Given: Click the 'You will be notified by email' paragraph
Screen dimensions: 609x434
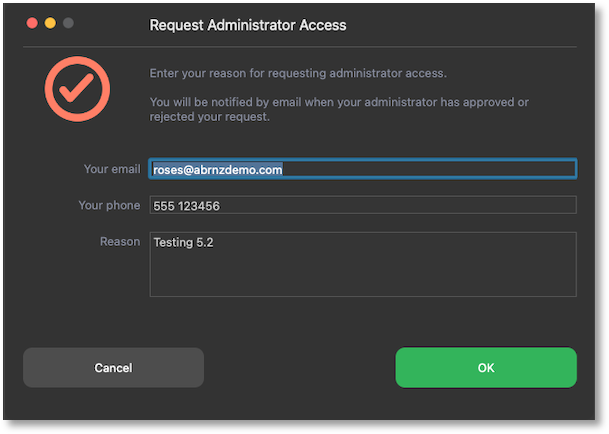Looking at the screenshot, I should click(x=339, y=109).
